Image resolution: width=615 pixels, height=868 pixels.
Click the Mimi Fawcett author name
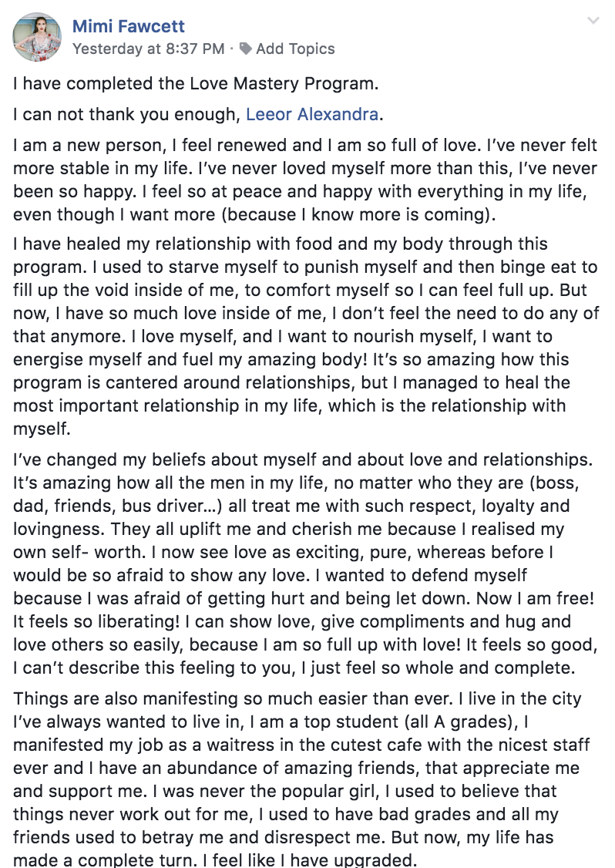129,26
